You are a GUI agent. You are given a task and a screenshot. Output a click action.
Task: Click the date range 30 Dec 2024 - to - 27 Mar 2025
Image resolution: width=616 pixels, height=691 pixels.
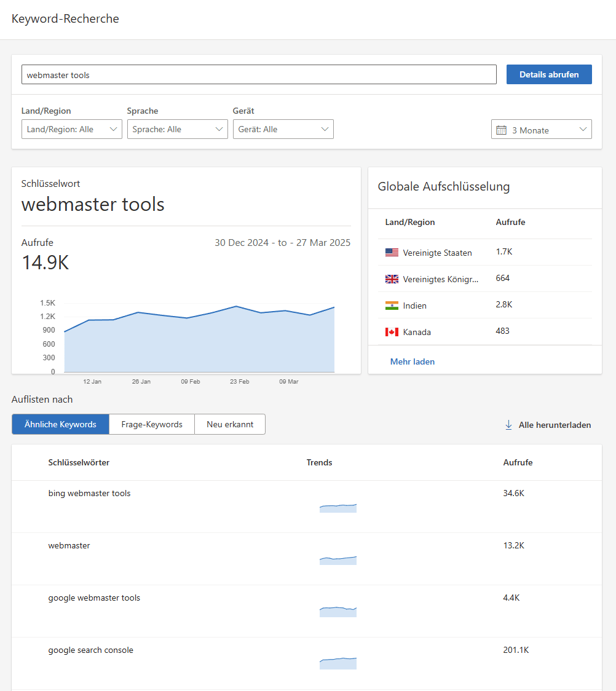coord(282,242)
